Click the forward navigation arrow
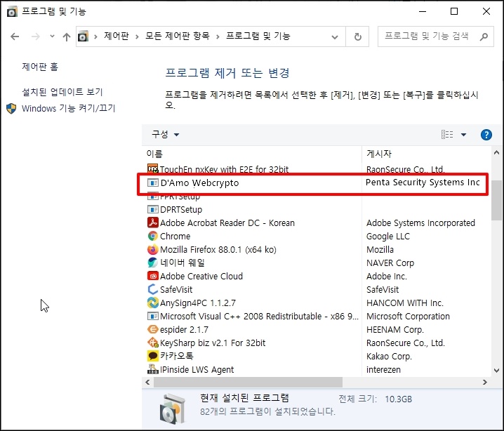504x431 pixels. click(35, 37)
